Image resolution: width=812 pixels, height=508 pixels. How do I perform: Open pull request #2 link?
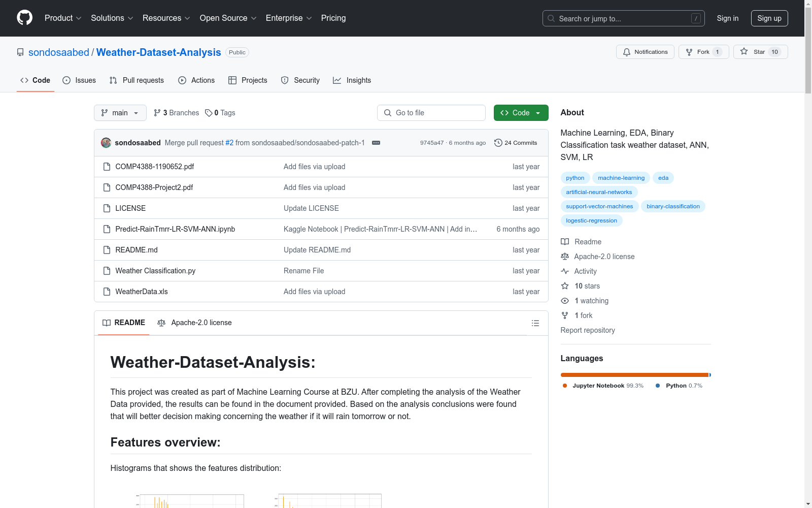pyautogui.click(x=229, y=143)
